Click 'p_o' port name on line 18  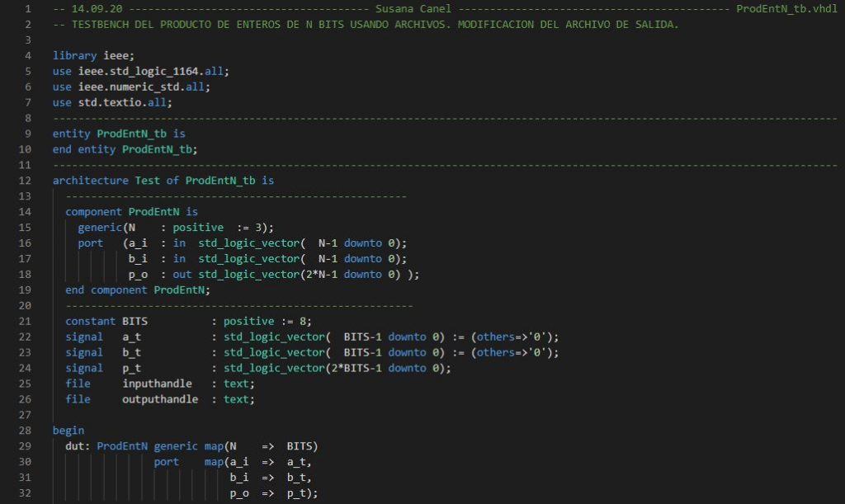[x=138, y=275]
